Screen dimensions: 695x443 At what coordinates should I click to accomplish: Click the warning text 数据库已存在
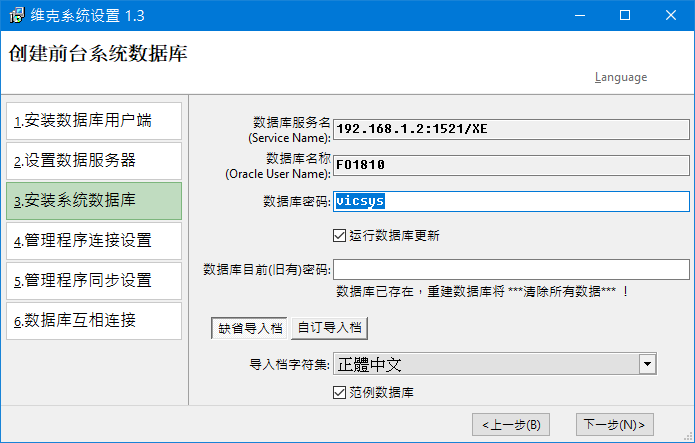pyautogui.click(x=482, y=292)
